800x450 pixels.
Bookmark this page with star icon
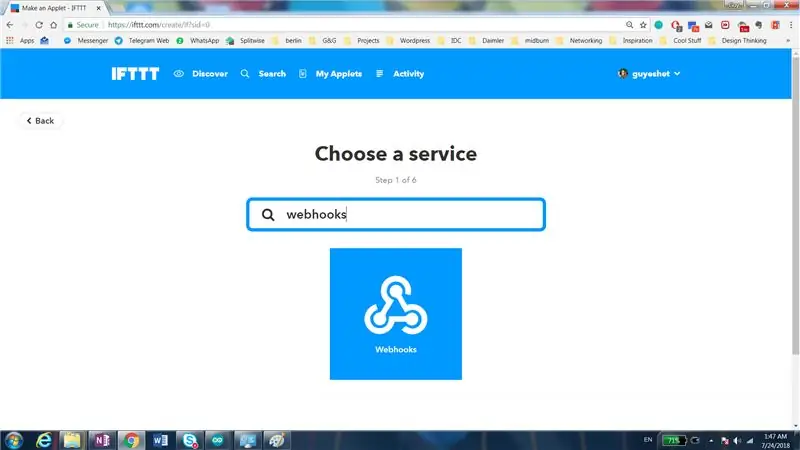643,24
